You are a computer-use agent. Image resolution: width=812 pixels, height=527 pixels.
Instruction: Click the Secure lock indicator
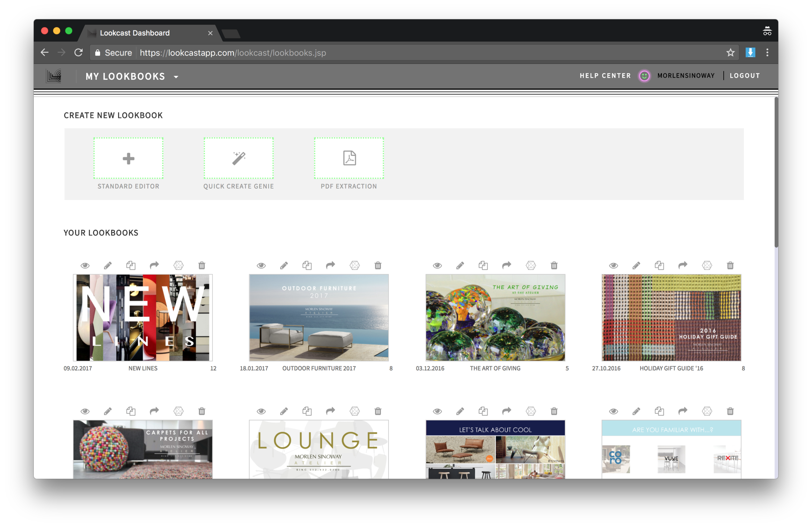[x=113, y=53]
